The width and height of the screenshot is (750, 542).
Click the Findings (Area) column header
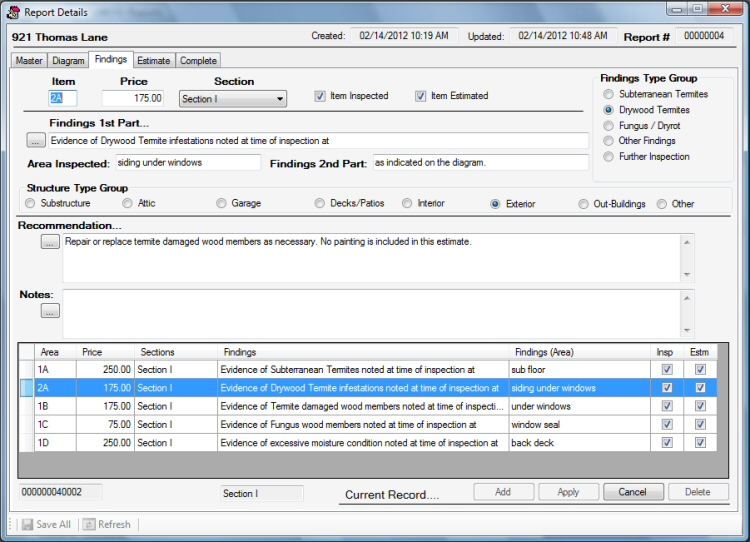580,353
